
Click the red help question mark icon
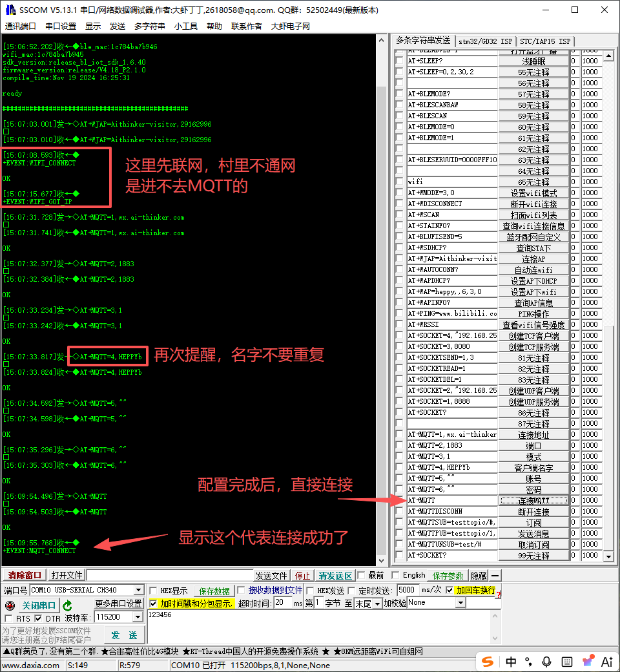point(498,593)
